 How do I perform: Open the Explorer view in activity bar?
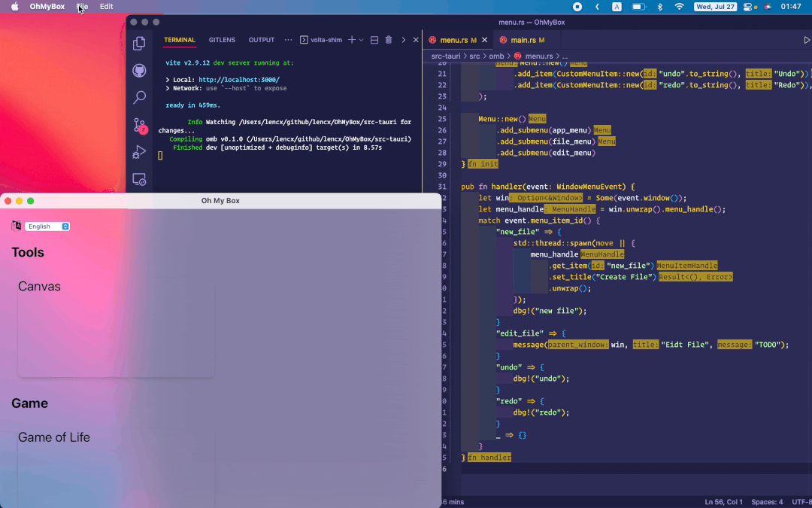pyautogui.click(x=139, y=44)
